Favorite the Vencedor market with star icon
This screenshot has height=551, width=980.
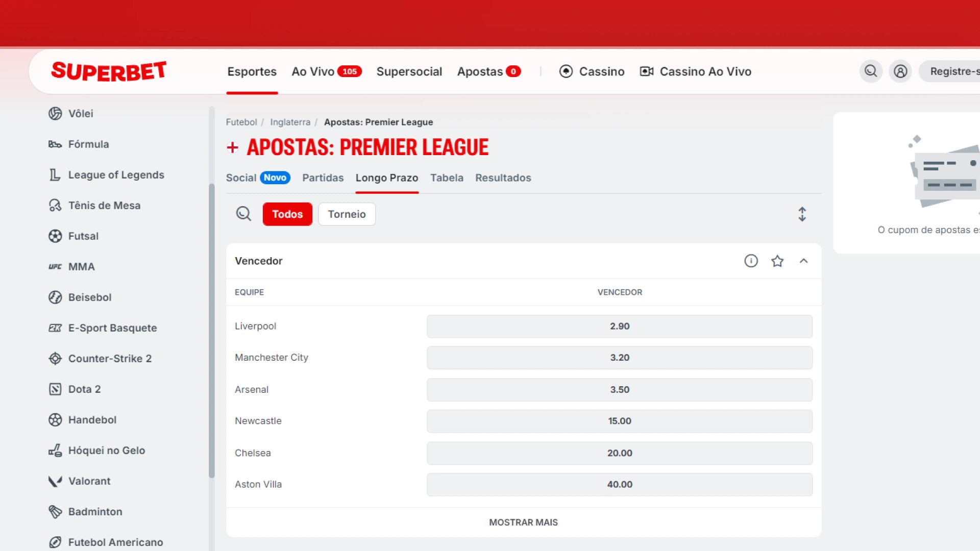pos(777,261)
